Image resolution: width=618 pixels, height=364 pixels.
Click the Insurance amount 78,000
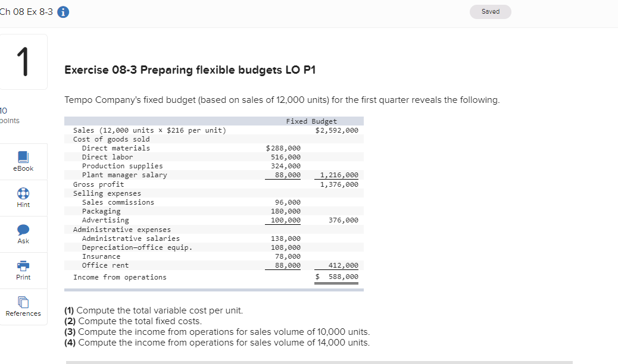(x=288, y=256)
